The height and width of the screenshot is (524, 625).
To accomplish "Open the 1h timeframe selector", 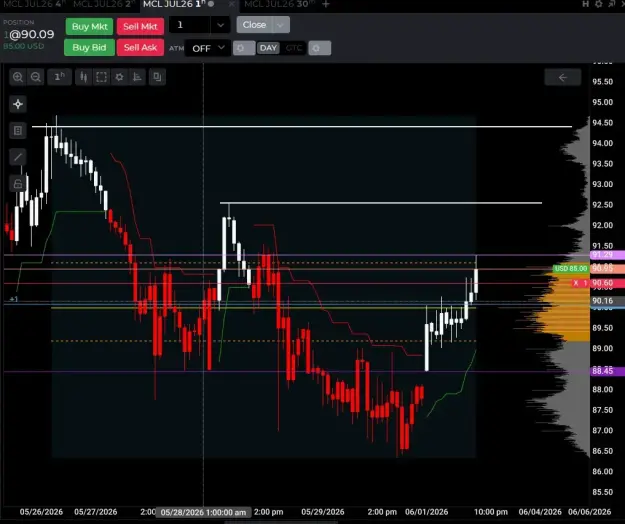I will tap(59, 77).
